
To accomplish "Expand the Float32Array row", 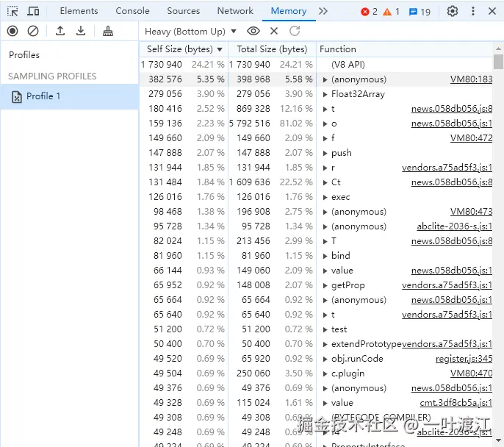I will tap(325, 95).
